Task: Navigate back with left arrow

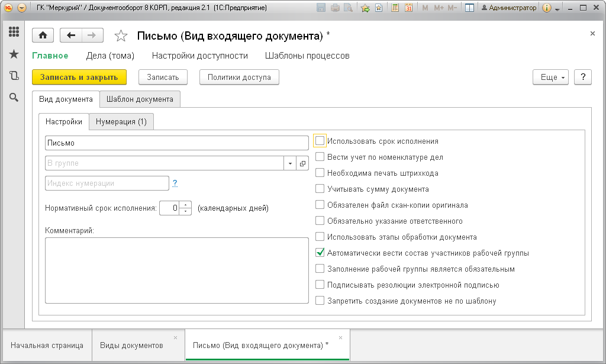Action: 71,35
